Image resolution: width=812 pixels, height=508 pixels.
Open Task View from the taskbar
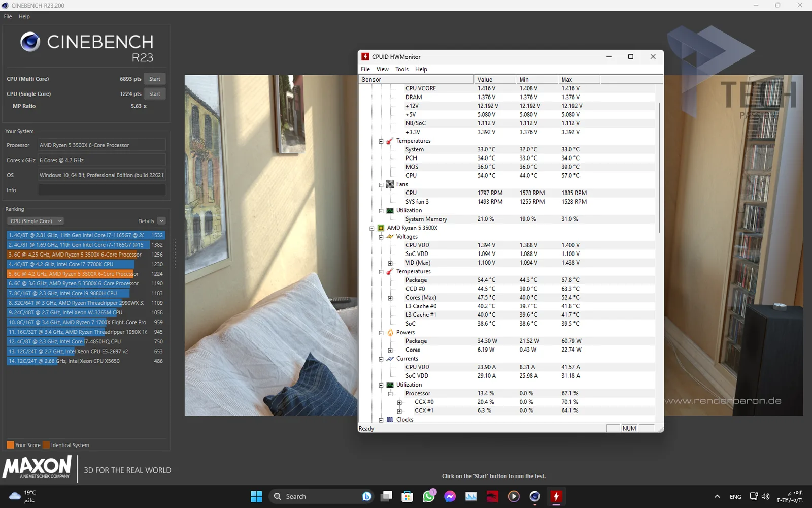[387, 496]
